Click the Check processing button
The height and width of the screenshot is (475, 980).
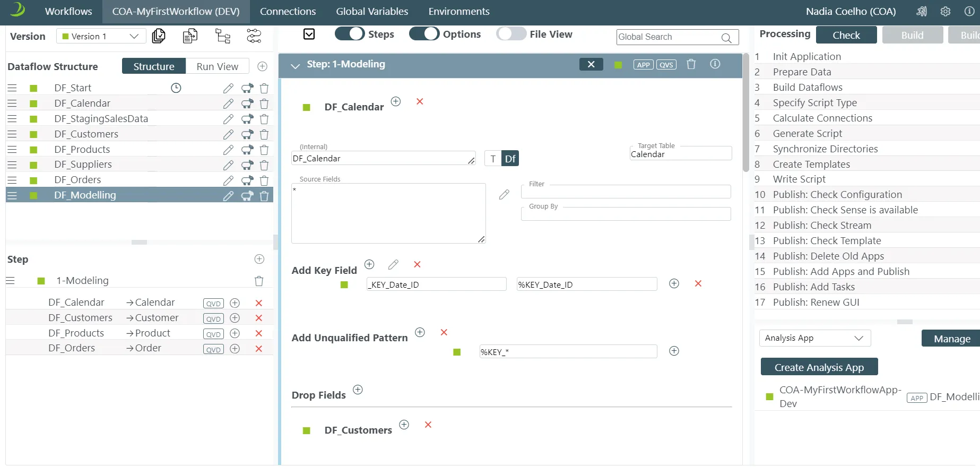coord(846,35)
